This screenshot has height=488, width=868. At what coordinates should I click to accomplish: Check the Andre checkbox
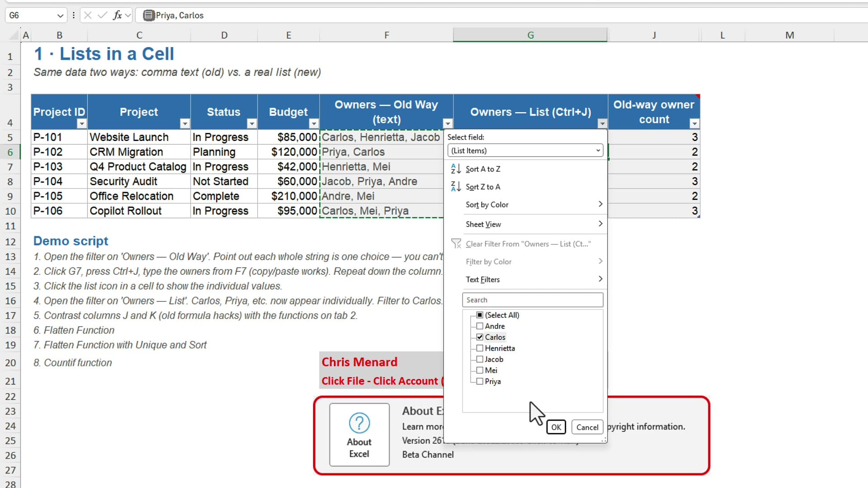pos(480,326)
